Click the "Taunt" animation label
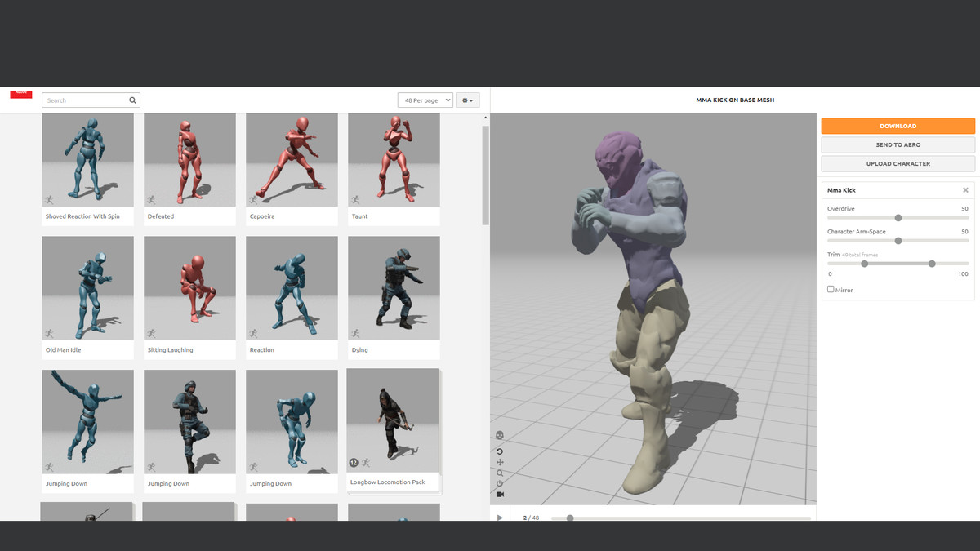The image size is (980, 551). (360, 216)
